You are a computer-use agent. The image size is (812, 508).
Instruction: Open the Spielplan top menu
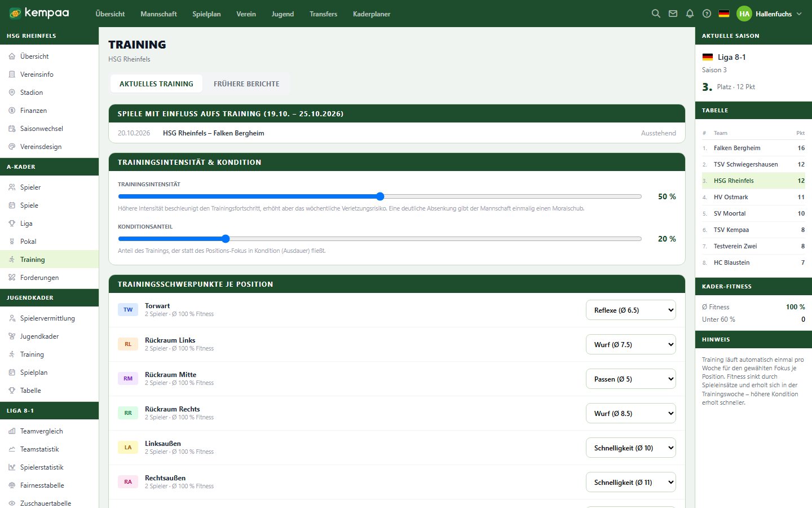pyautogui.click(x=206, y=14)
